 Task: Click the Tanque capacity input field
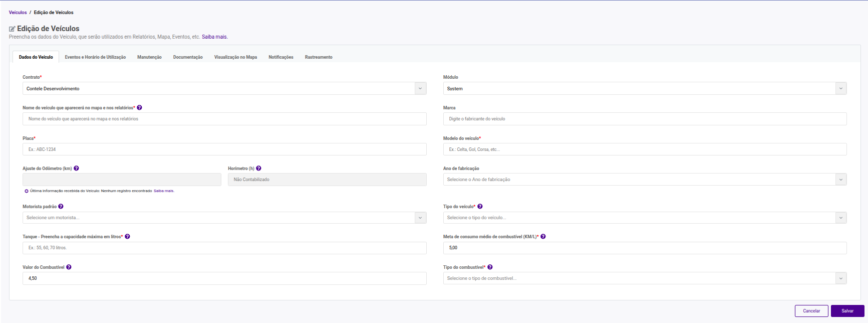pyautogui.click(x=224, y=248)
